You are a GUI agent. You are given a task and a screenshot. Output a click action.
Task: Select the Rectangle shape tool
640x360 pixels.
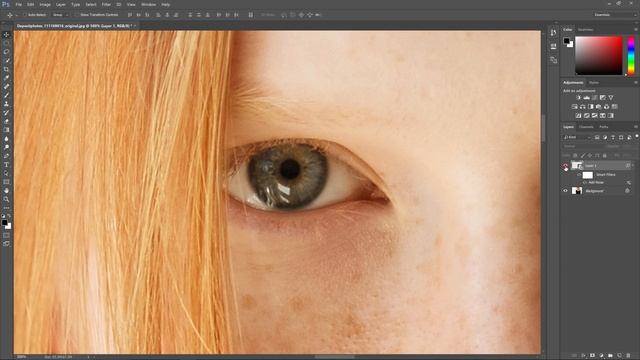pyautogui.click(x=6, y=182)
